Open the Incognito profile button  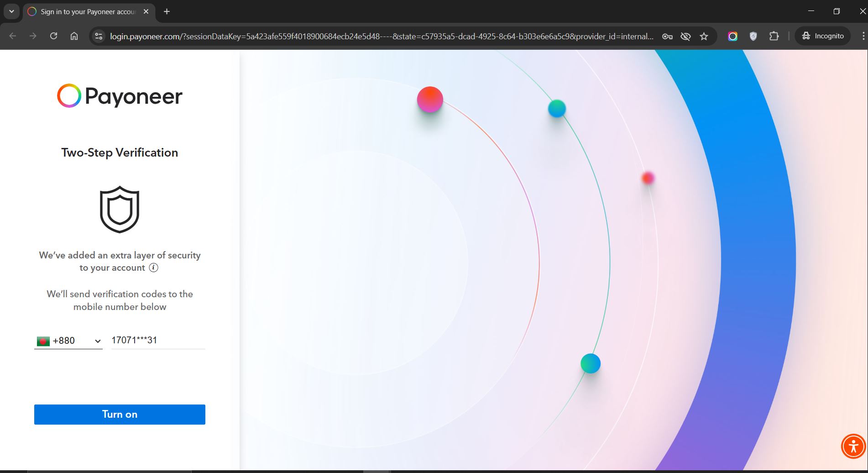pyautogui.click(x=823, y=36)
